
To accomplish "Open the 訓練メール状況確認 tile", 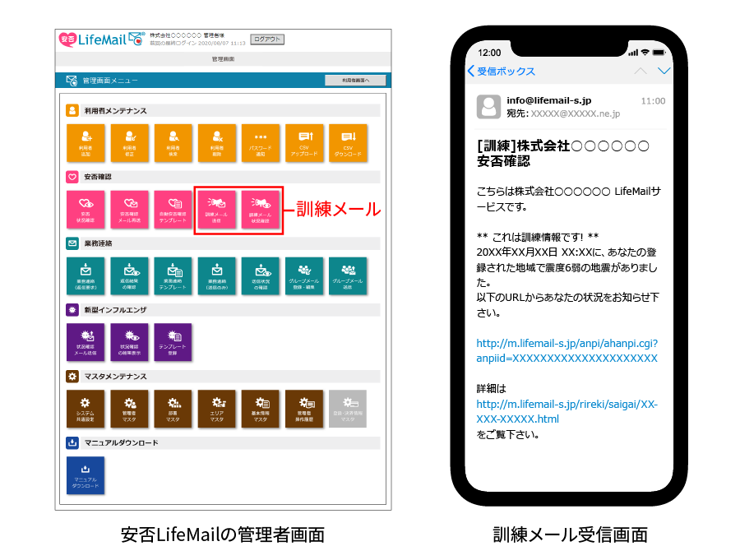I will 261,210.
